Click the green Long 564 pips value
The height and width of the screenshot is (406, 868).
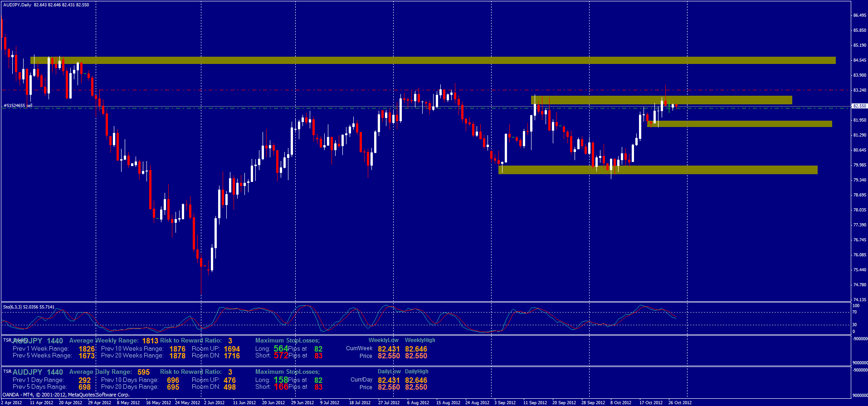tap(281, 348)
